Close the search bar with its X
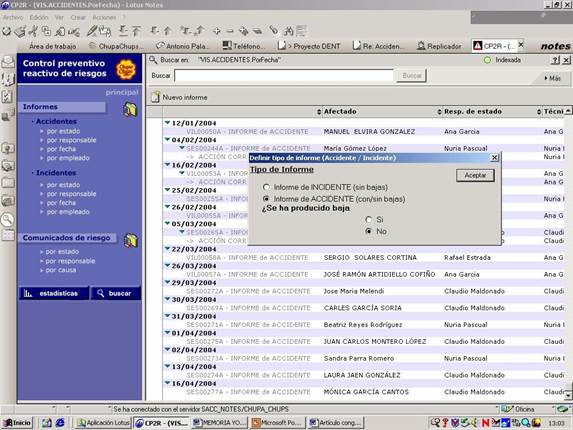Image resolution: width=573 pixels, height=430 pixels. click(x=566, y=60)
